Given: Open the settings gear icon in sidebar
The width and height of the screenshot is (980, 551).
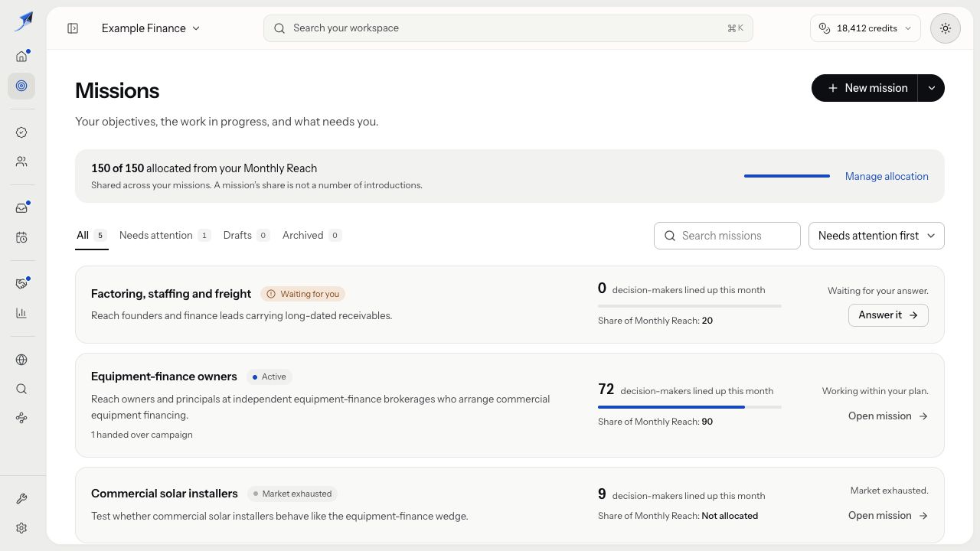Looking at the screenshot, I should pyautogui.click(x=21, y=528).
